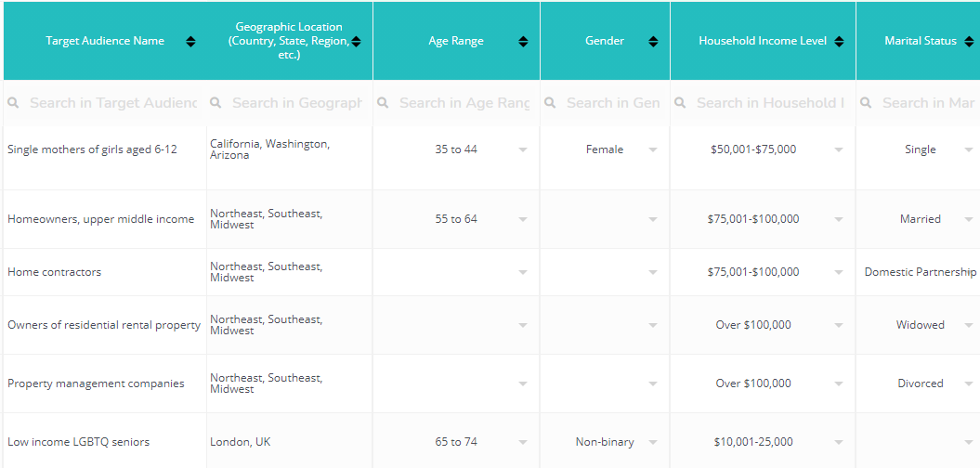Select the Property management companies cell
The width and height of the screenshot is (980, 468).
click(104, 383)
